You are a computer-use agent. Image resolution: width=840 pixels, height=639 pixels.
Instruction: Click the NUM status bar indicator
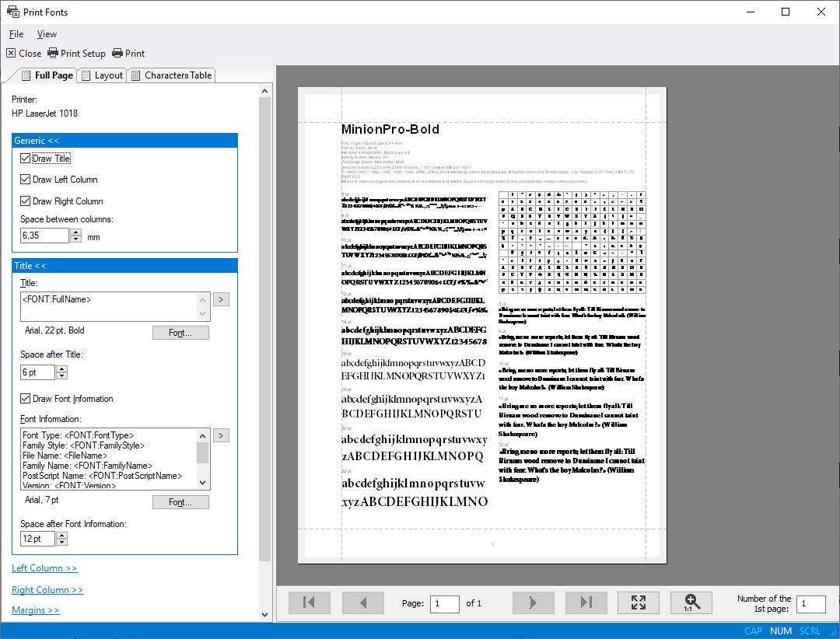click(x=781, y=631)
